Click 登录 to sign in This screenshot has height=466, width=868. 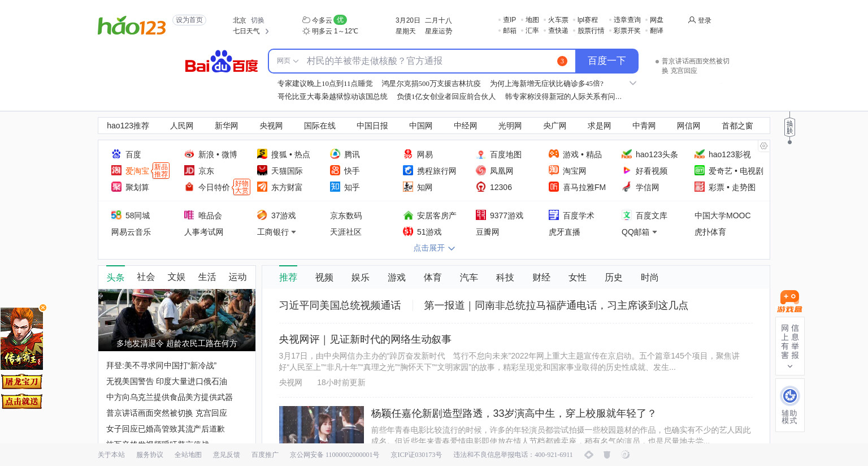pos(700,20)
